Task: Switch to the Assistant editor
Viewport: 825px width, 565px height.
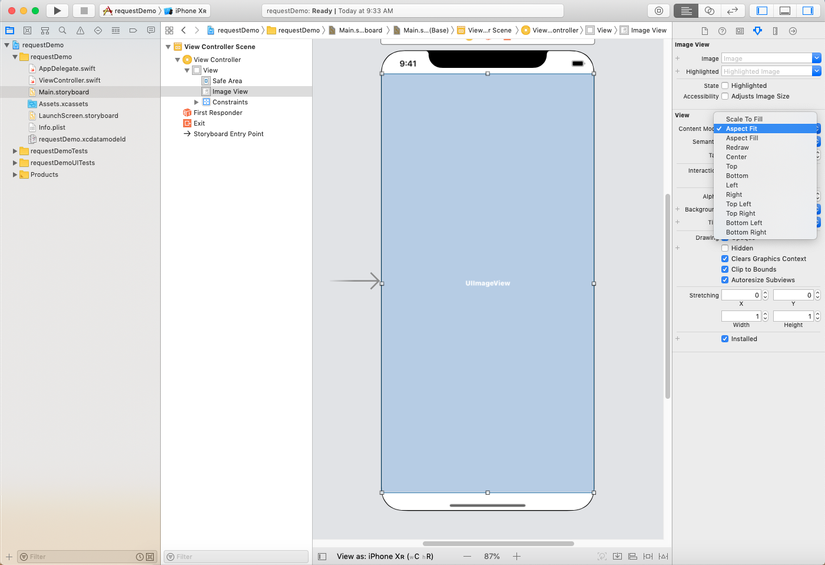Action: point(709,11)
